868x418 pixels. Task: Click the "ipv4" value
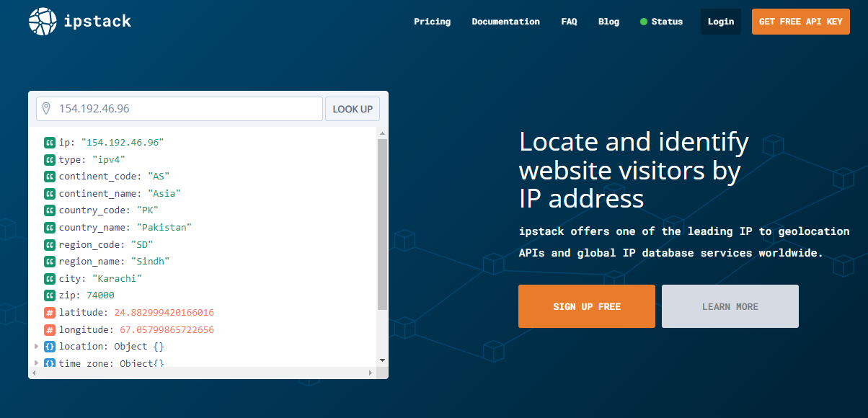[x=109, y=160]
